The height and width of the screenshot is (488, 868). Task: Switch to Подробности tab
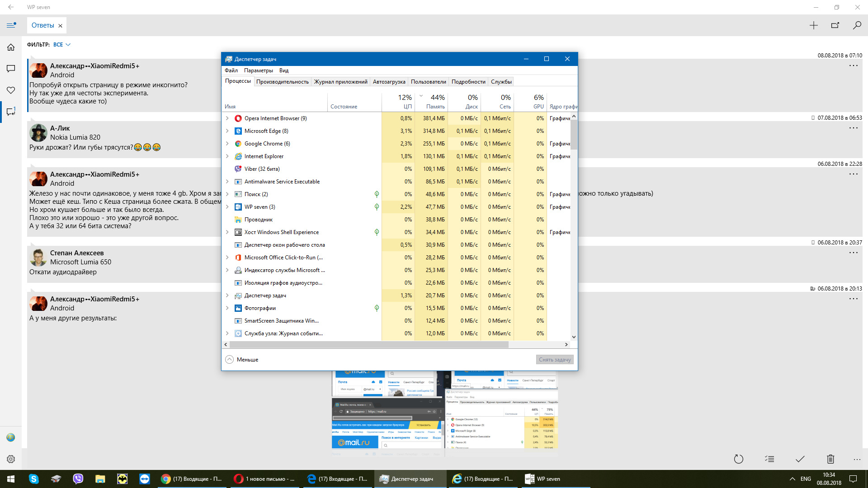(x=468, y=82)
